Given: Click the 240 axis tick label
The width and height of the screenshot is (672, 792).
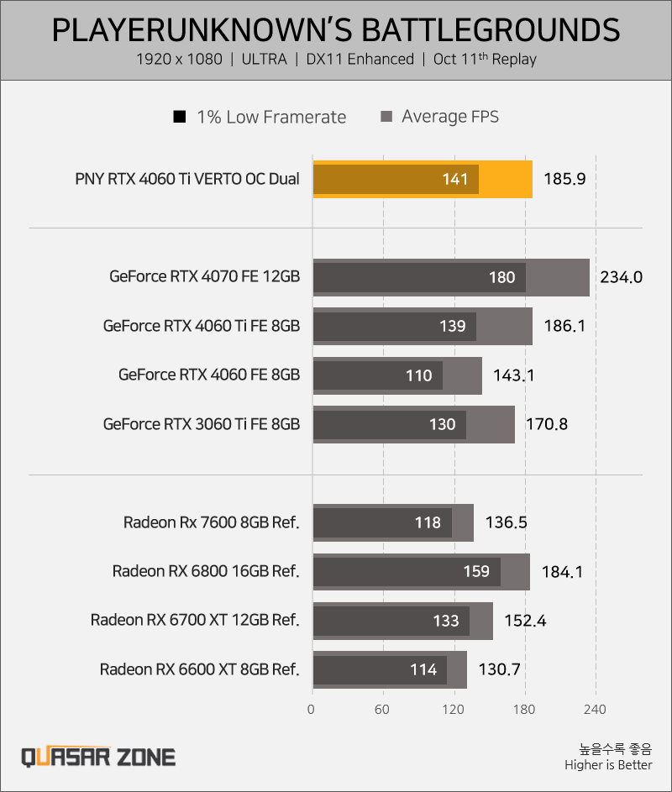Looking at the screenshot, I should [x=595, y=710].
